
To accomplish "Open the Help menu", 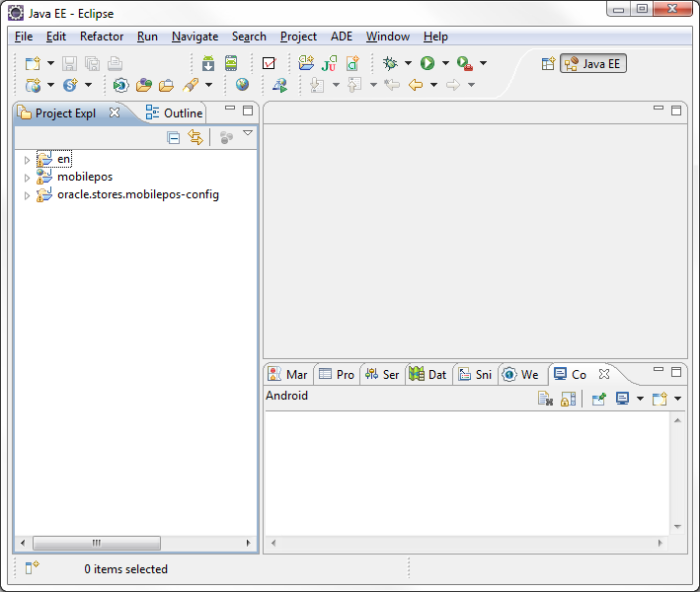I will coord(435,37).
